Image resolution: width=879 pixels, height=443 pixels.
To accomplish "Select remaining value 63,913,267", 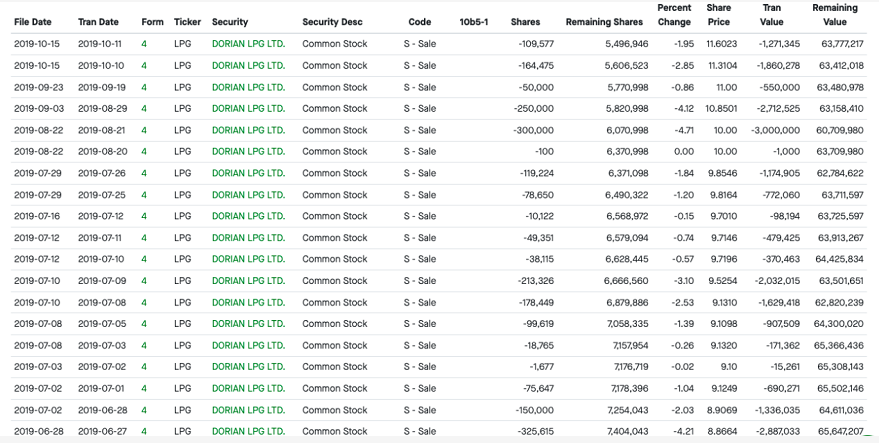I will [x=841, y=238].
